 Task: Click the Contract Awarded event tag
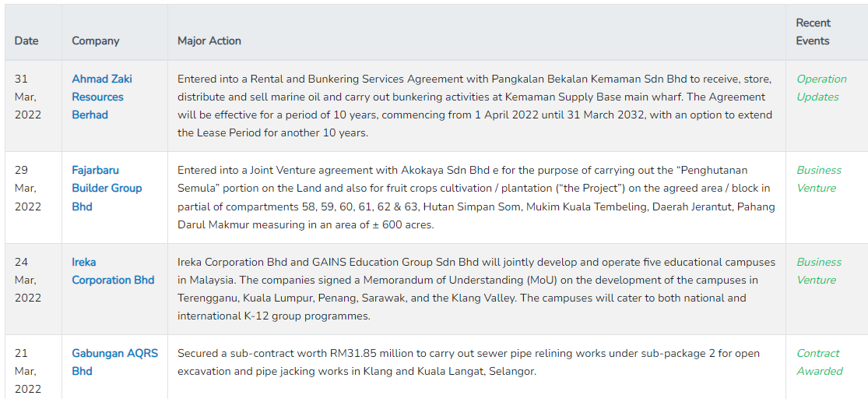click(x=819, y=362)
